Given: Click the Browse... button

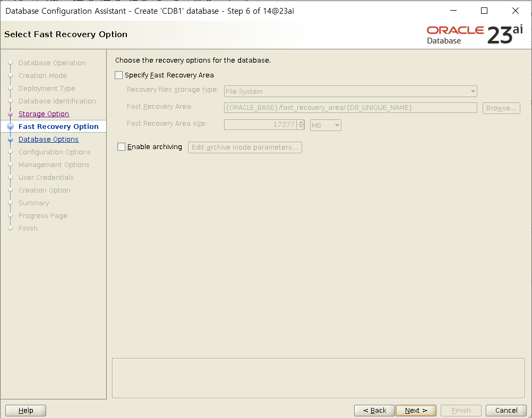Looking at the screenshot, I should pyautogui.click(x=501, y=108).
